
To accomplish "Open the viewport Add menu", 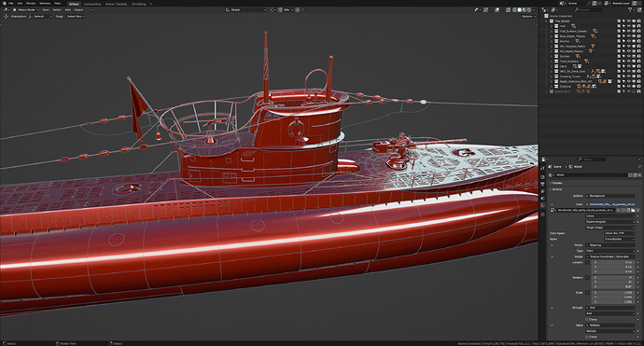I will 68,9.
